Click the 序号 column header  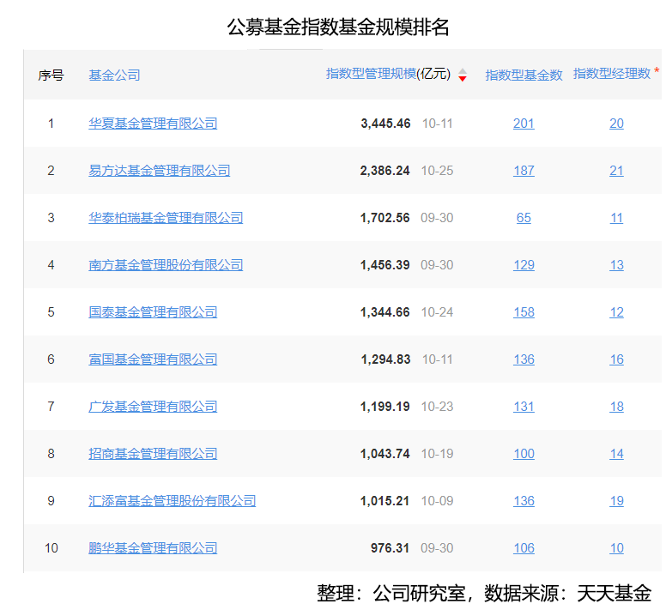51,75
